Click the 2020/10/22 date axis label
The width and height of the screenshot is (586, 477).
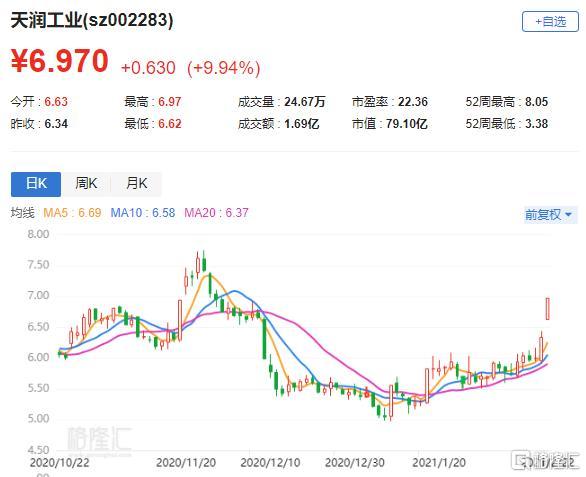click(x=60, y=463)
